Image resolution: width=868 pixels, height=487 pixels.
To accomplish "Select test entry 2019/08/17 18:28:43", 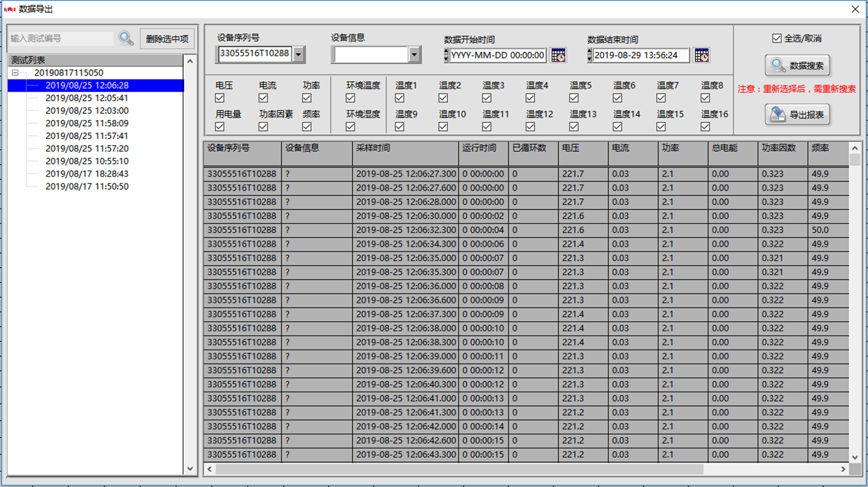I will [87, 174].
